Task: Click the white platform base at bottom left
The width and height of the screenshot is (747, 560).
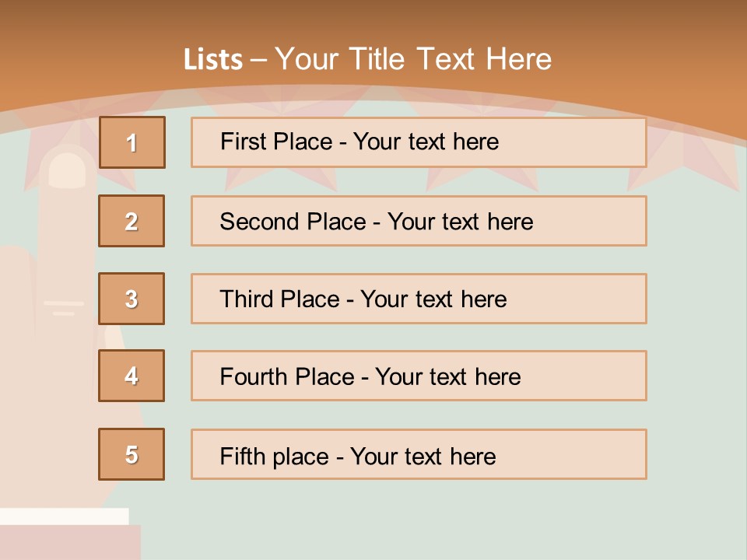Action: click(65, 516)
